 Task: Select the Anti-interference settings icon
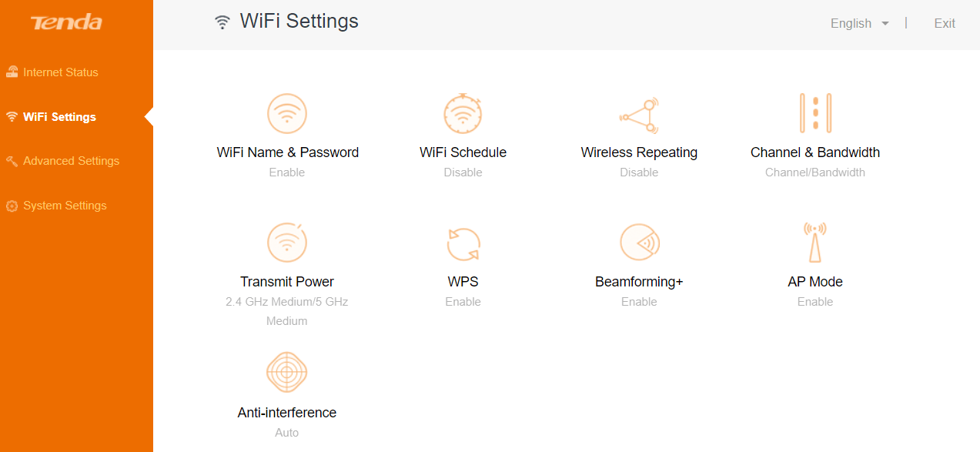coord(286,373)
